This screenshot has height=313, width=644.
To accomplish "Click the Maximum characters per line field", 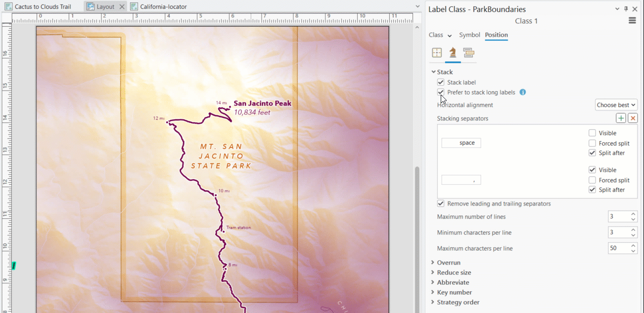I will pos(615,248).
